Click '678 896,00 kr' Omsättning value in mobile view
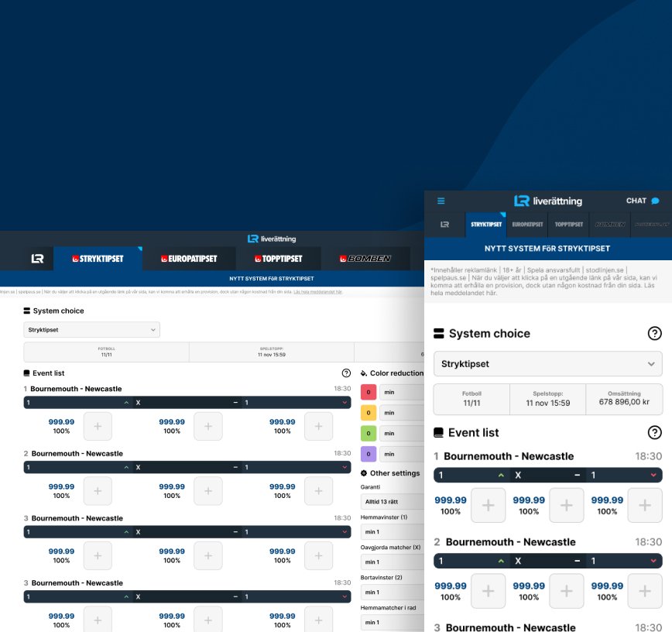This screenshot has height=632, width=672. coord(624,402)
